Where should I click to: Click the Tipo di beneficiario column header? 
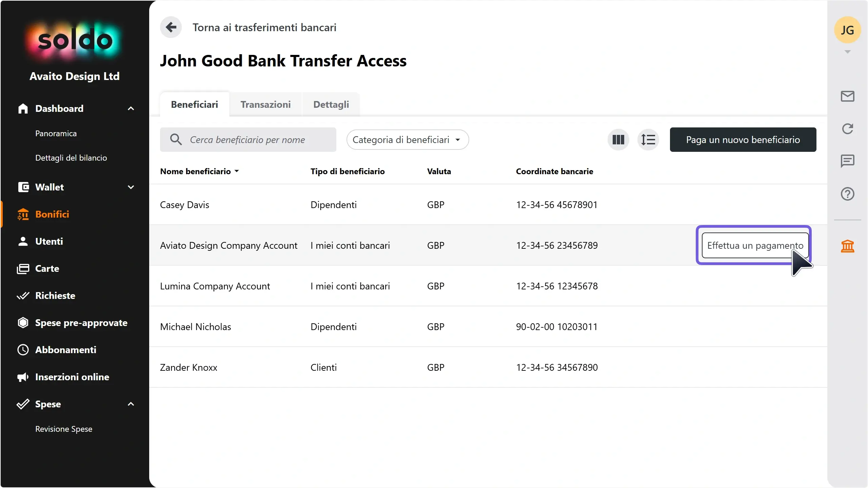click(x=348, y=171)
